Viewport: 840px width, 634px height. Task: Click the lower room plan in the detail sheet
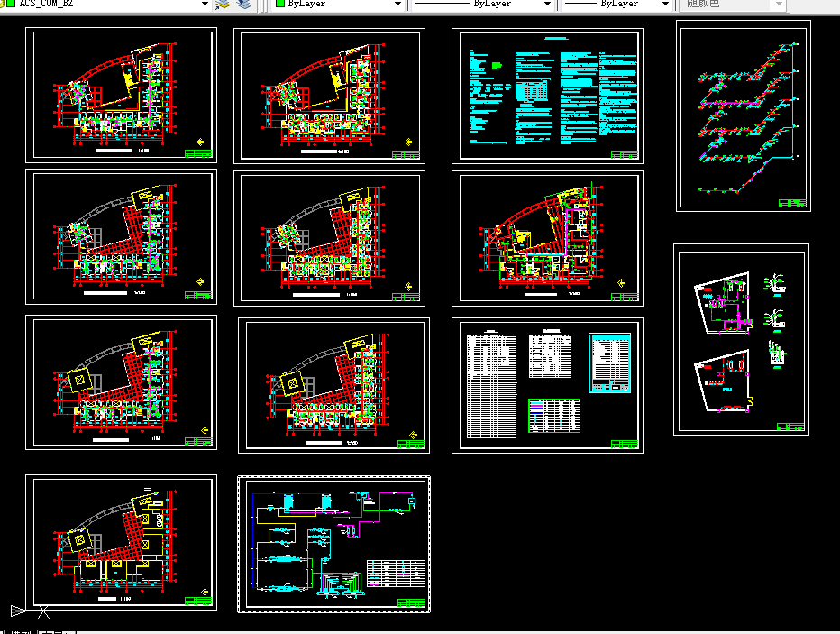(x=723, y=381)
